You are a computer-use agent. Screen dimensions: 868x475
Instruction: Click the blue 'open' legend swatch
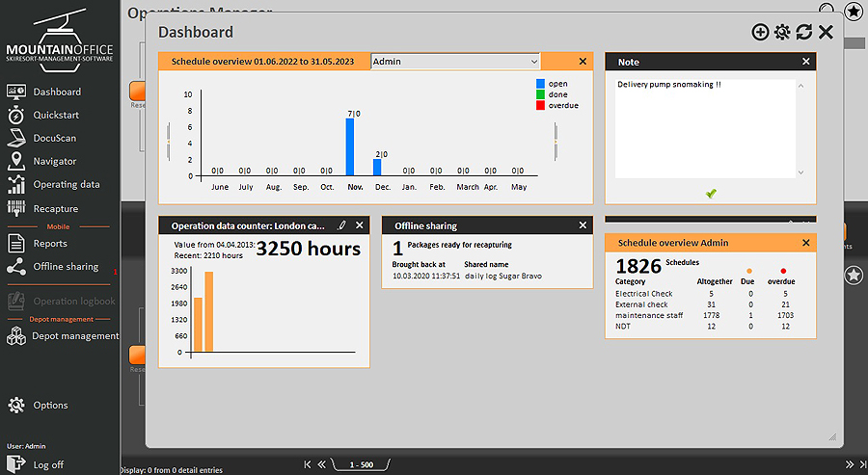click(x=540, y=84)
